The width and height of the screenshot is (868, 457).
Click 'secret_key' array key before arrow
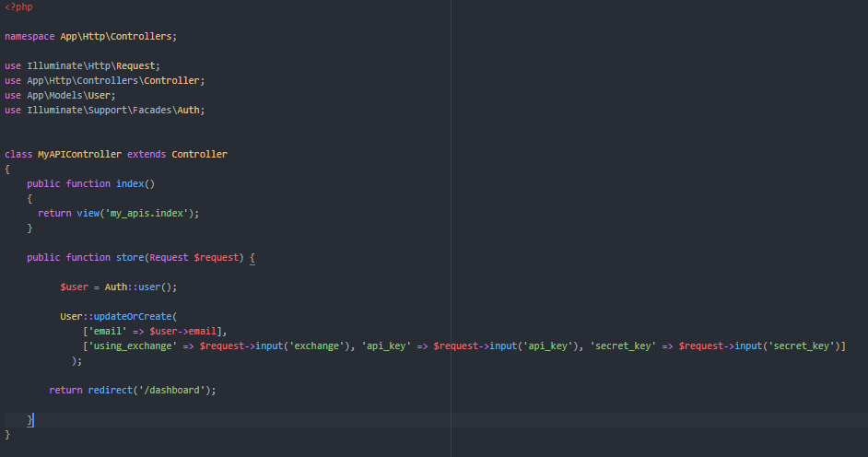point(623,346)
